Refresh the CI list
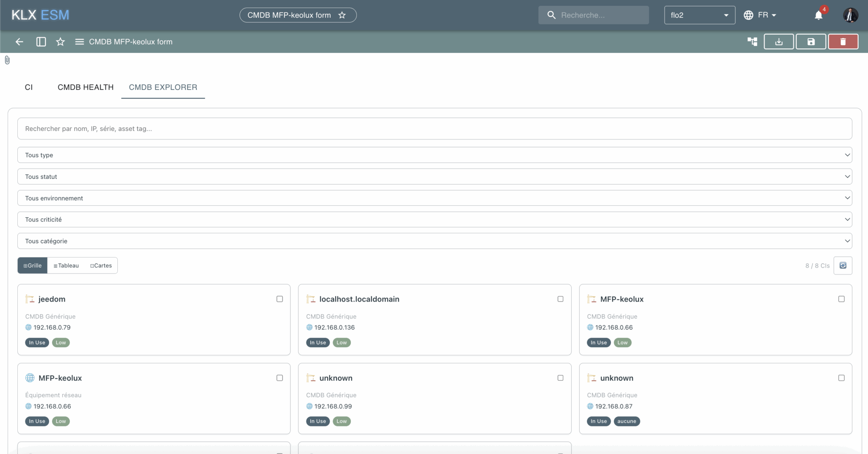This screenshot has width=868, height=454. point(843,266)
